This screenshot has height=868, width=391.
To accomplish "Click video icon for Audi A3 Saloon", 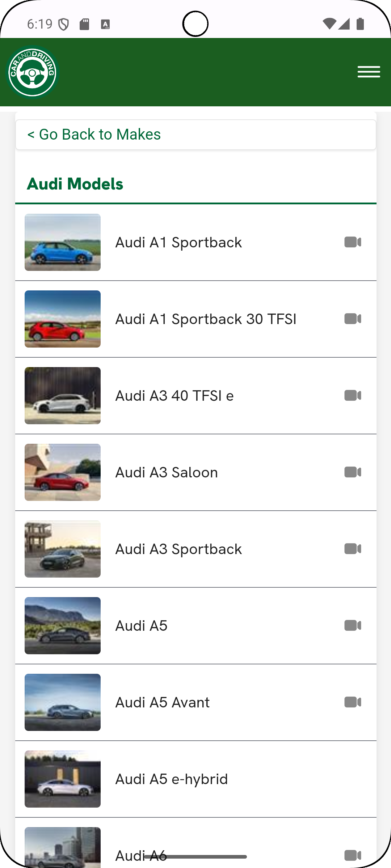I will point(353,472).
